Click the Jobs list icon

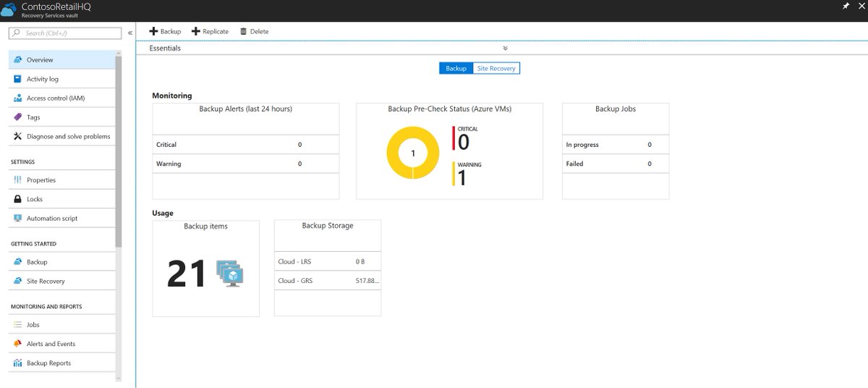click(x=18, y=325)
